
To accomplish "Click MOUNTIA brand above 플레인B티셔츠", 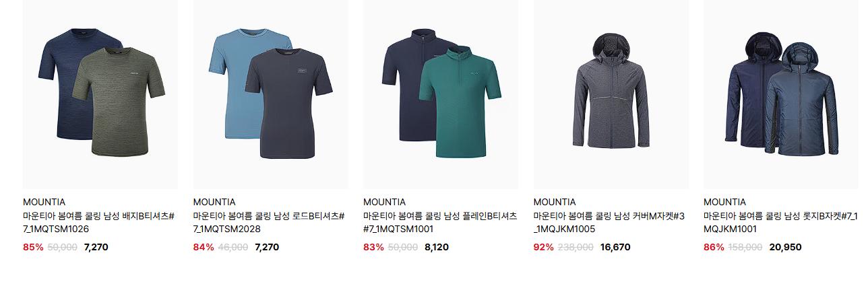I will 384,202.
